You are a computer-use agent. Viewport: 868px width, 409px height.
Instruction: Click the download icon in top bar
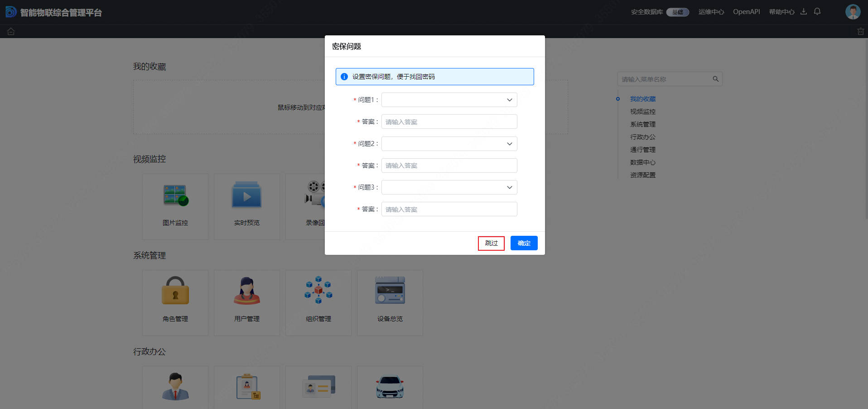pyautogui.click(x=804, y=11)
